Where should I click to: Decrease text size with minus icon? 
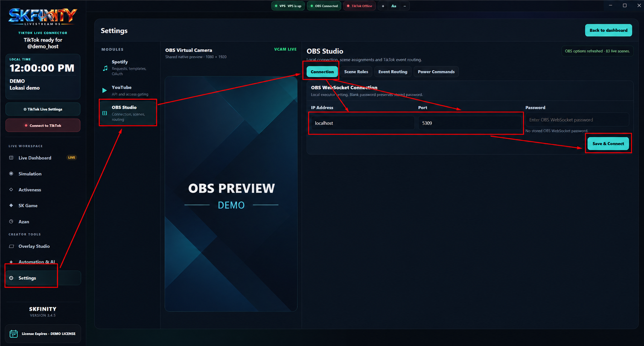click(x=405, y=6)
